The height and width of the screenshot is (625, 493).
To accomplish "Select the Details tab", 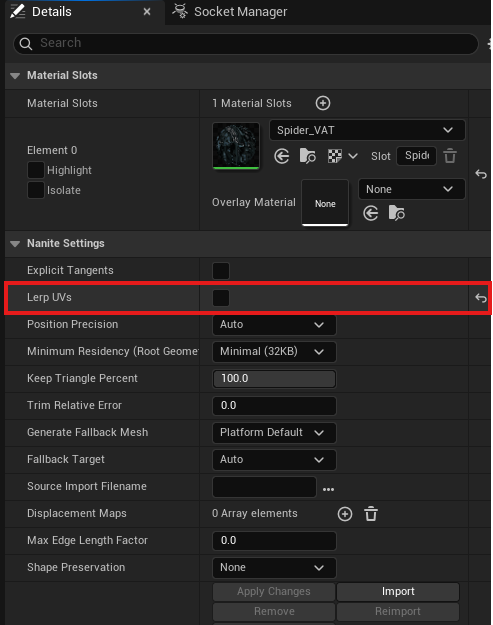I will click(80, 12).
